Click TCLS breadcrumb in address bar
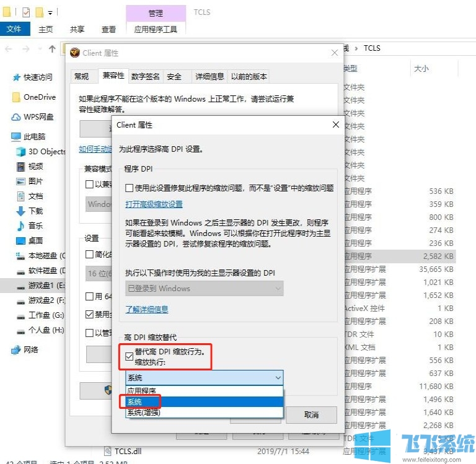 coord(372,48)
